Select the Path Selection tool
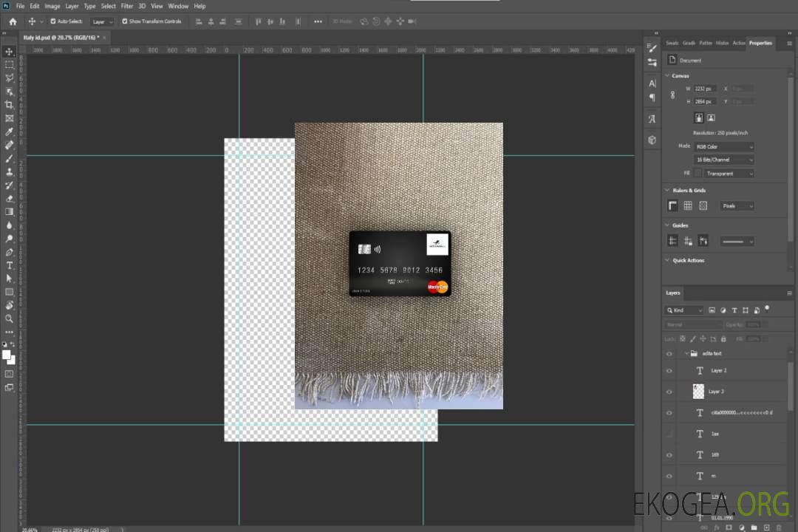 pyautogui.click(x=9, y=279)
